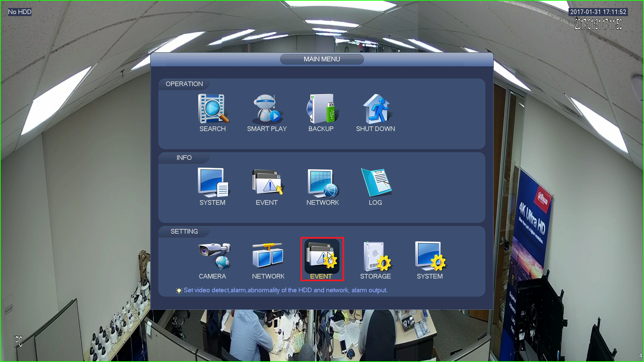Open Event info warning icon

point(267,183)
